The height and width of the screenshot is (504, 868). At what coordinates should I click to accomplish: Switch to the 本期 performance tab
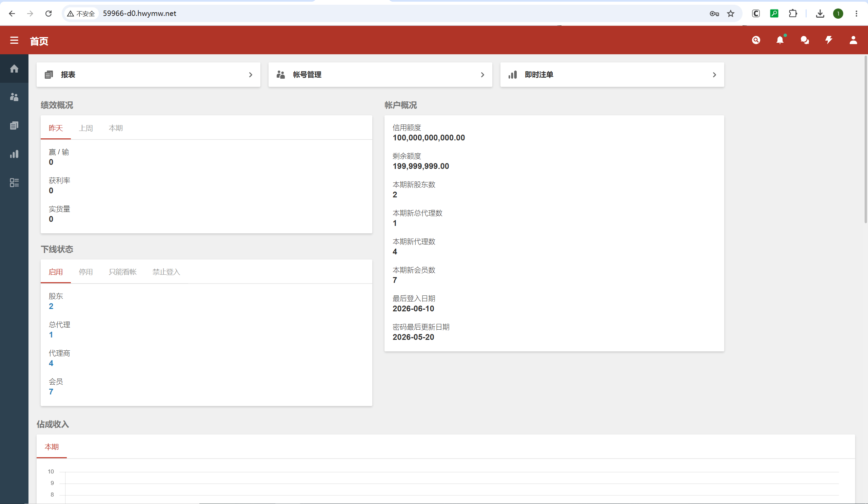click(116, 128)
